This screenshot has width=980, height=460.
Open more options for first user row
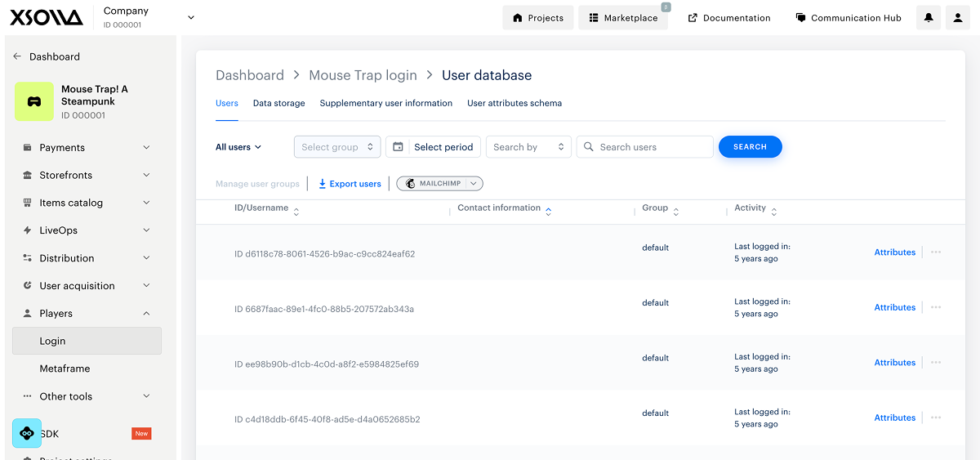(x=936, y=252)
